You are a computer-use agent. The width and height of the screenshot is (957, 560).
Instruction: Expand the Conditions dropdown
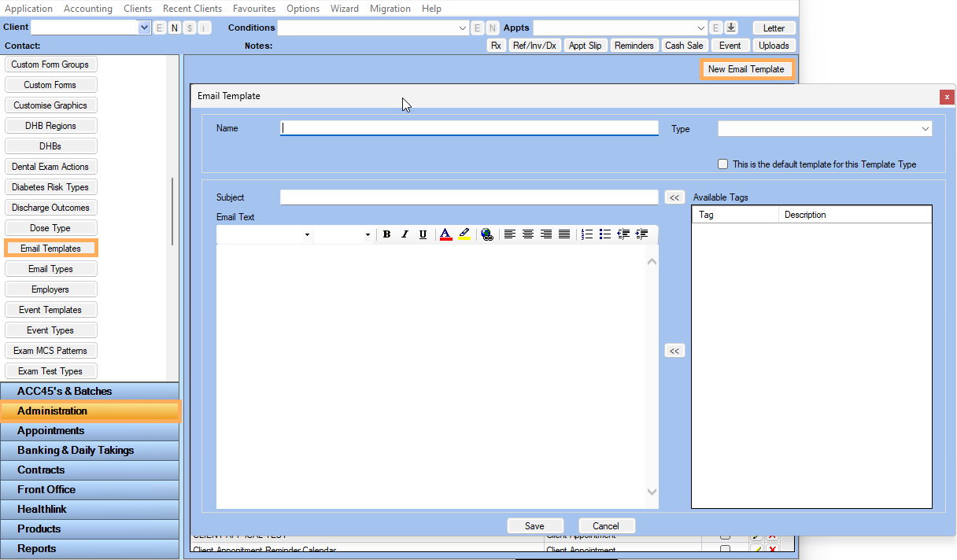[x=463, y=28]
